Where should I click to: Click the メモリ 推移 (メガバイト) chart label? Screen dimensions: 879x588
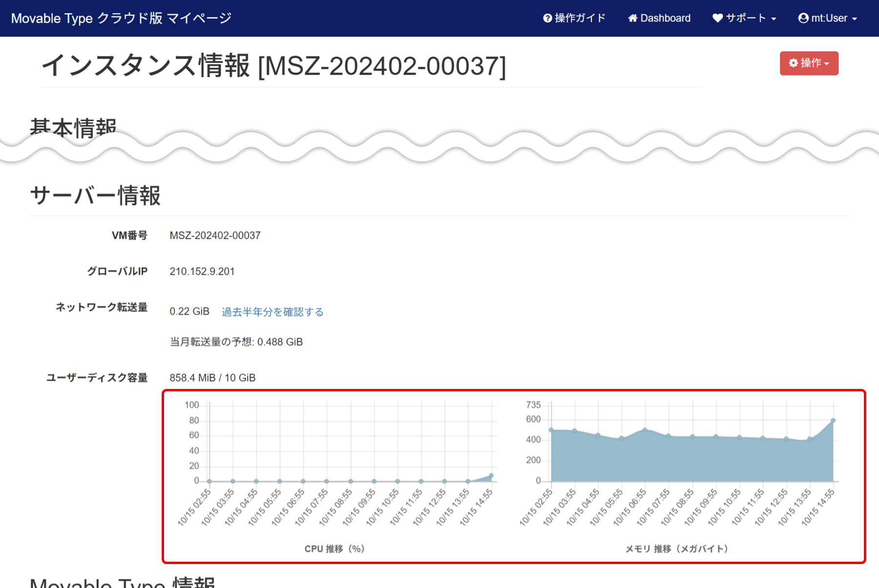pos(676,549)
